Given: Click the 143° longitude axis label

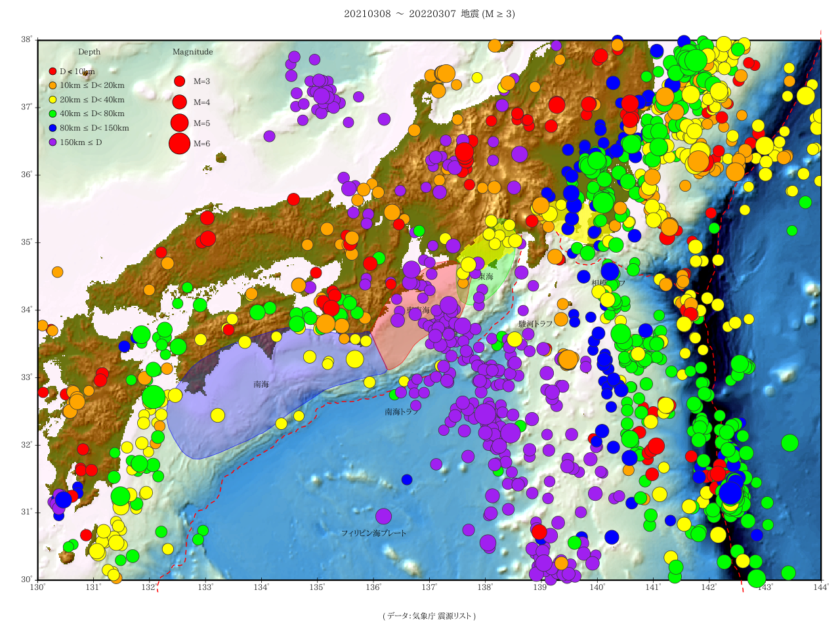Looking at the screenshot, I should click(x=765, y=588).
